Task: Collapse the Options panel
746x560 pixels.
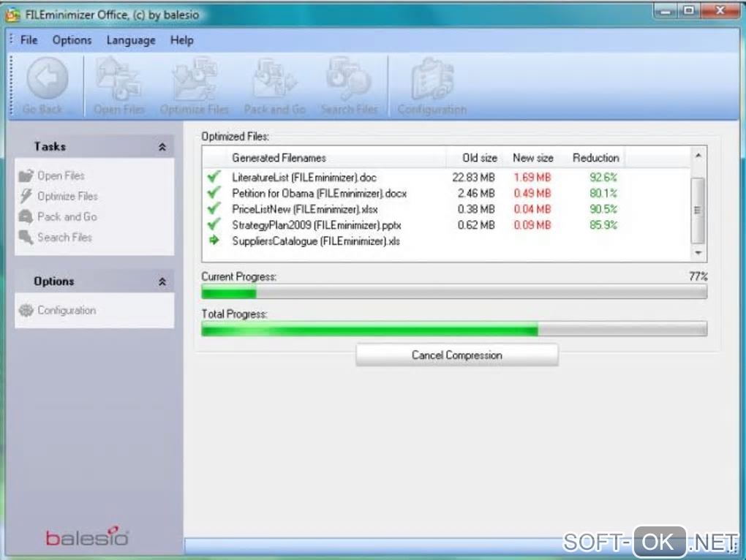Action: [162, 282]
